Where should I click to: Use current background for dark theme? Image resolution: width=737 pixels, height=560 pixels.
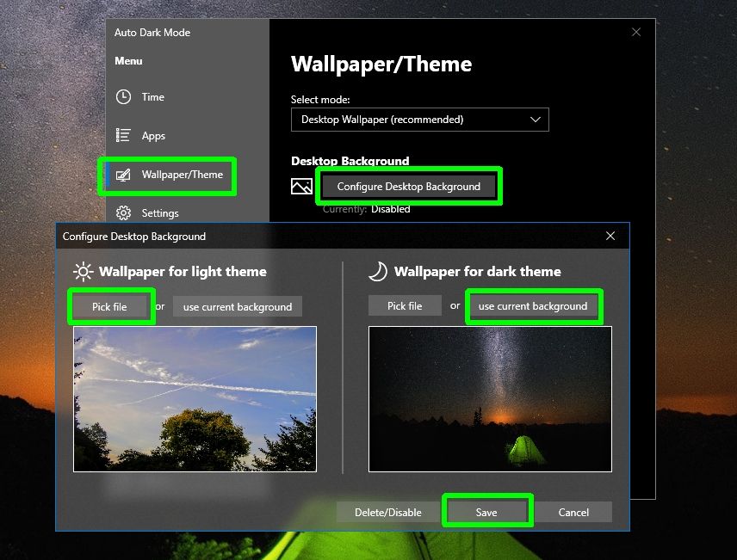[x=534, y=305]
